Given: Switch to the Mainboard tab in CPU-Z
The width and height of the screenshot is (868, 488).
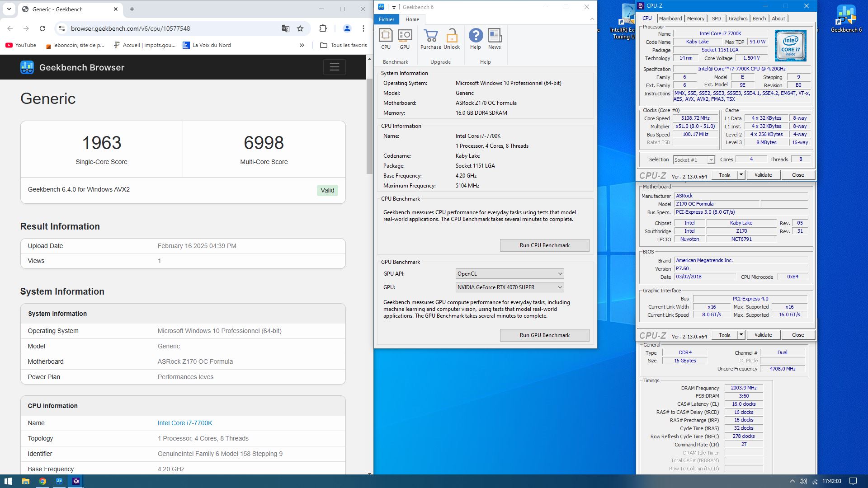Looking at the screenshot, I should pyautogui.click(x=670, y=19).
